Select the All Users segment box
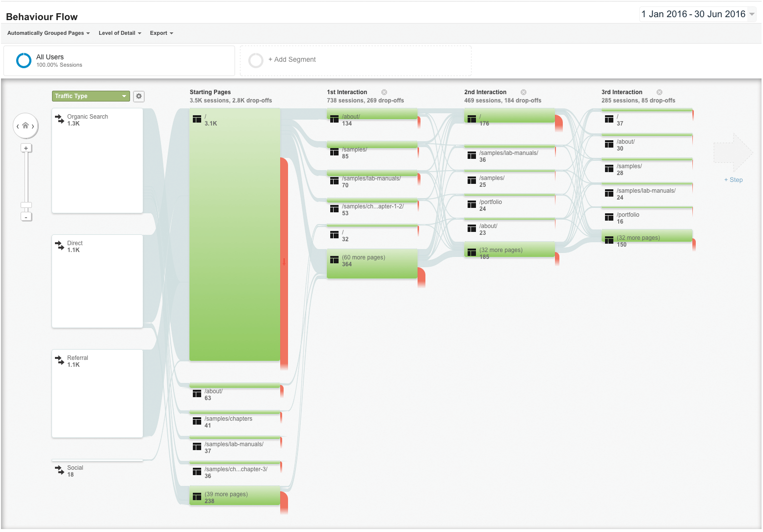This screenshot has height=532, width=763. tap(119, 61)
